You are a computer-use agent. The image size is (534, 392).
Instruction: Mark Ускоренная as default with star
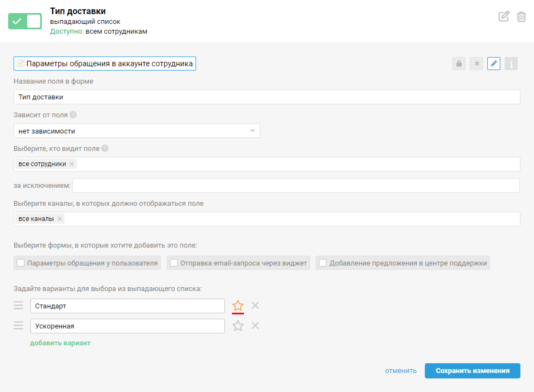[238, 326]
